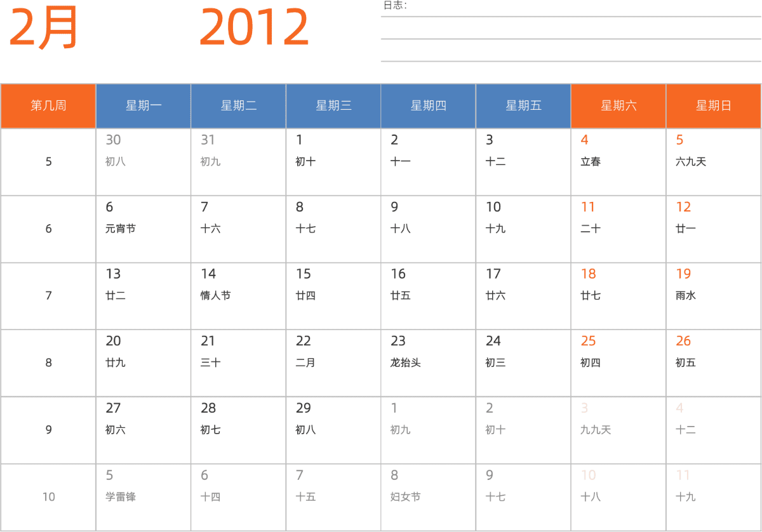Click the "2012" year heading
Viewport: 762px width, 532px height.
pyautogui.click(x=254, y=27)
